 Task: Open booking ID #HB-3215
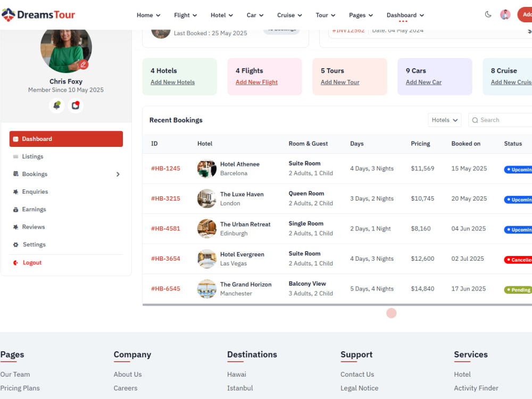pos(165,198)
